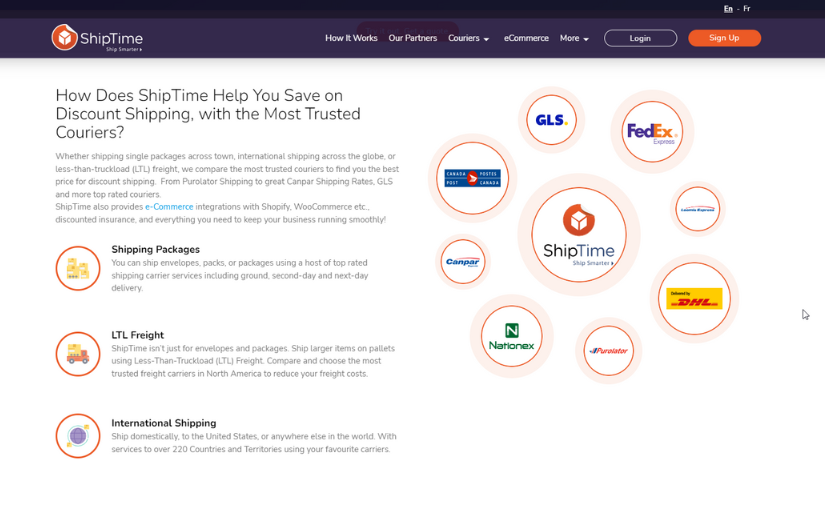Select the DHL courier logo
The height and width of the screenshot is (525, 825).
(695, 299)
